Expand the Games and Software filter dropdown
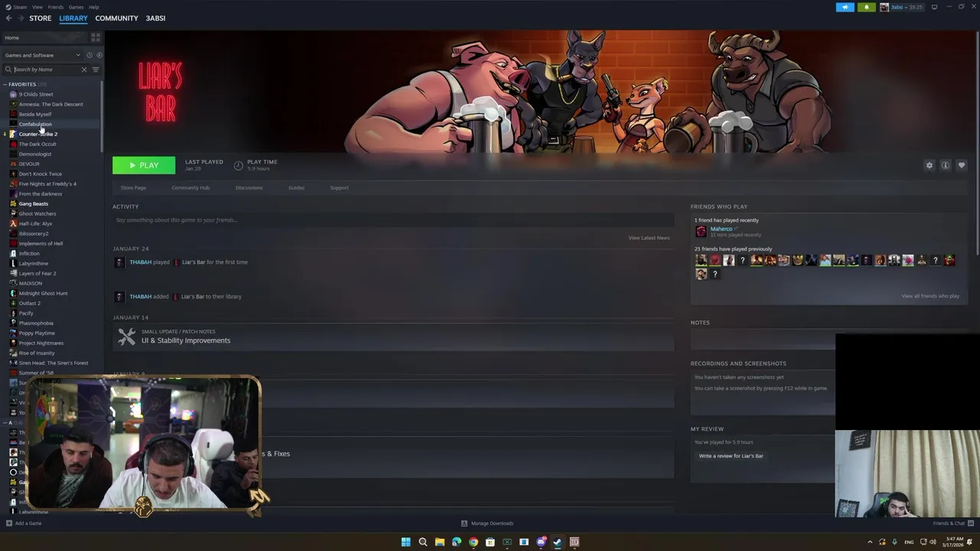980x551 pixels. [43, 55]
